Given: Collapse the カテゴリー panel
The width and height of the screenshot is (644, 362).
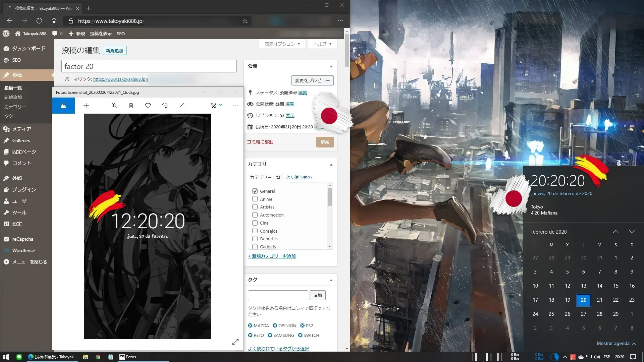Looking at the screenshot, I should click(x=331, y=165).
